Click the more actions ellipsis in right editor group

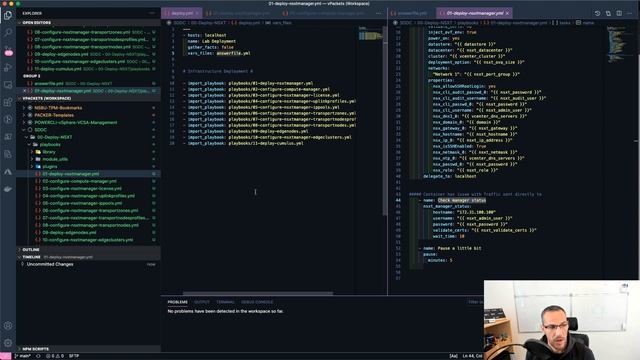click(x=630, y=13)
